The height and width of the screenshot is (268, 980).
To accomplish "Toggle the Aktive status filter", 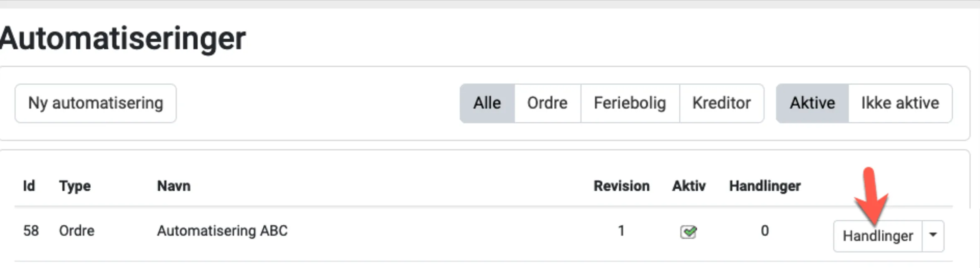I will (x=812, y=103).
